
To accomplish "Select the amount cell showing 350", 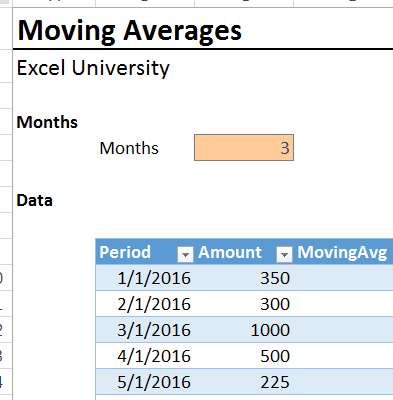I will (x=244, y=278).
